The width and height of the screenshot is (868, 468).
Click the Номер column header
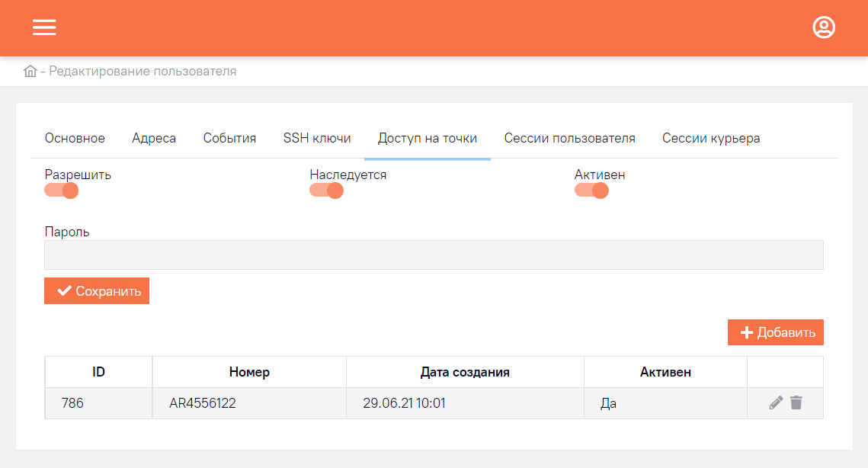point(249,372)
